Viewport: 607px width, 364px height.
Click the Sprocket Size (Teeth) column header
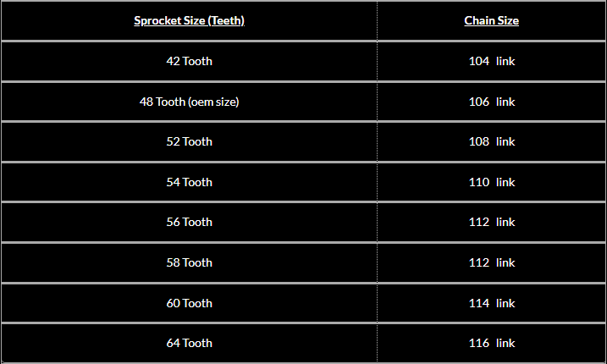pos(189,20)
